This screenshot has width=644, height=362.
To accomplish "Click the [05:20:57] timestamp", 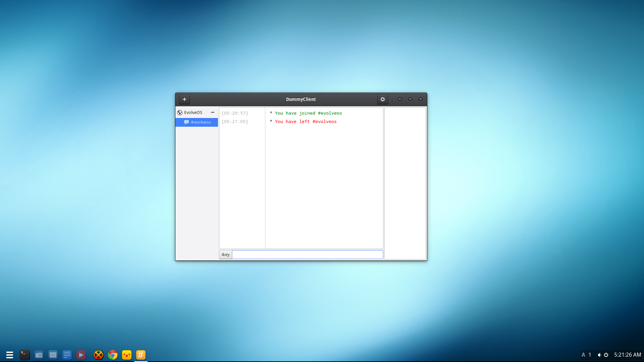I will (x=235, y=113).
